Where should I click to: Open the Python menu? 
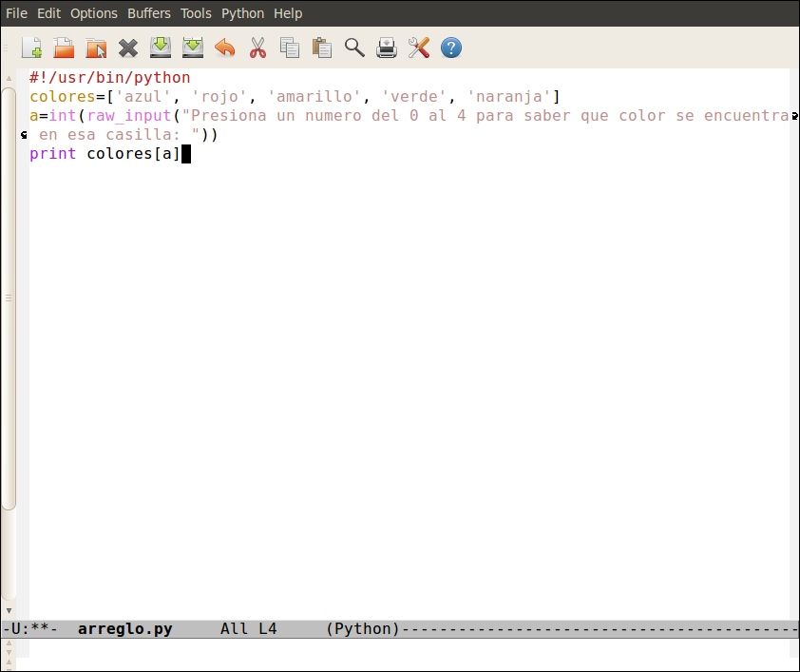coord(242,13)
